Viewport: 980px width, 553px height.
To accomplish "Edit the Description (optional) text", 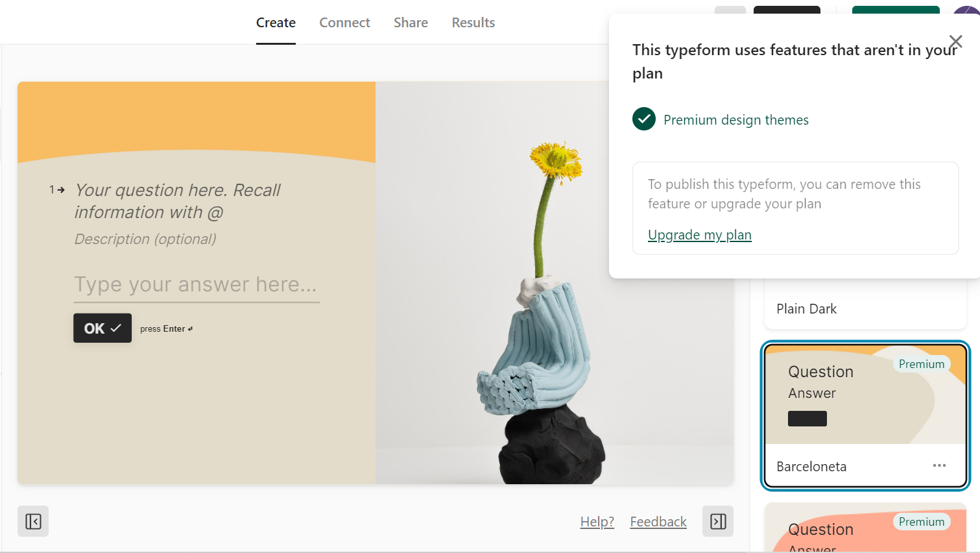I will 145,239.
